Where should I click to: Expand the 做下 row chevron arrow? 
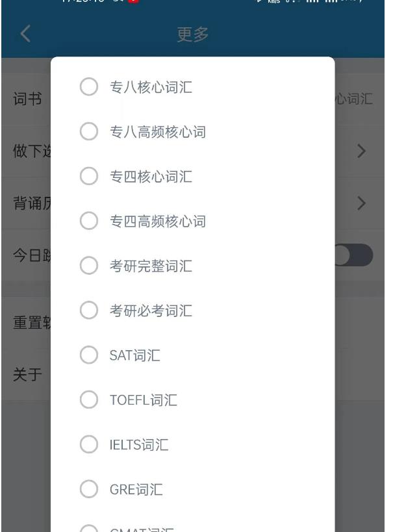[x=361, y=151]
